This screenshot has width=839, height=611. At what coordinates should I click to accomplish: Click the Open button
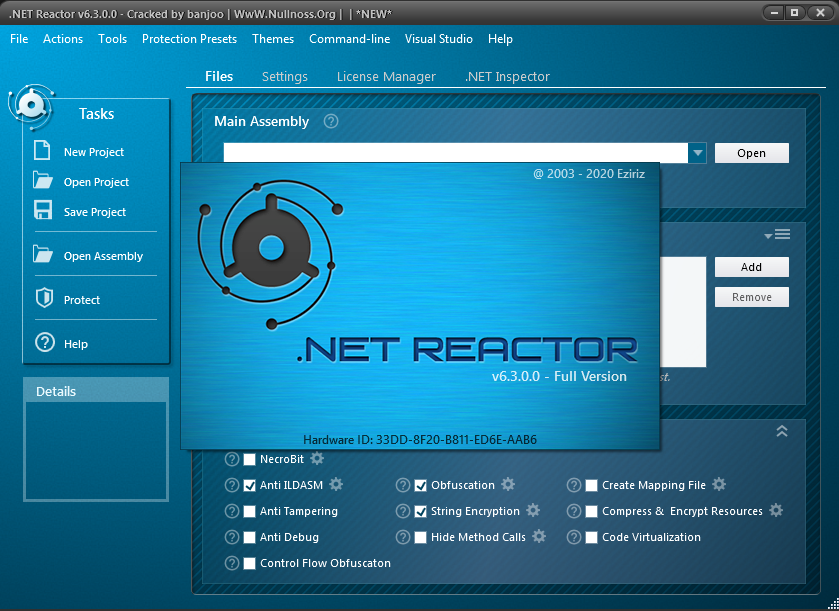tap(751, 152)
